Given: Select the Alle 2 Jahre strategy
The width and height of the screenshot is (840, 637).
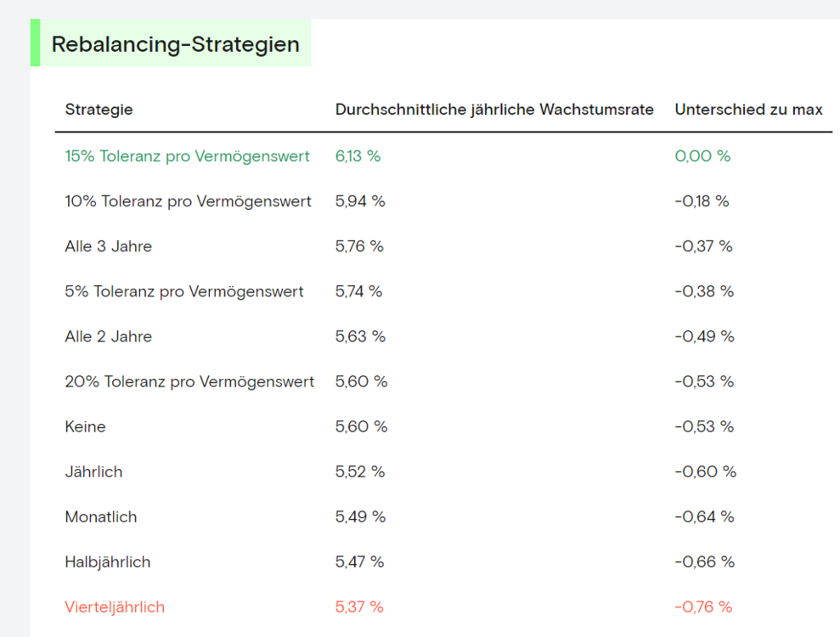Looking at the screenshot, I should click(108, 336).
